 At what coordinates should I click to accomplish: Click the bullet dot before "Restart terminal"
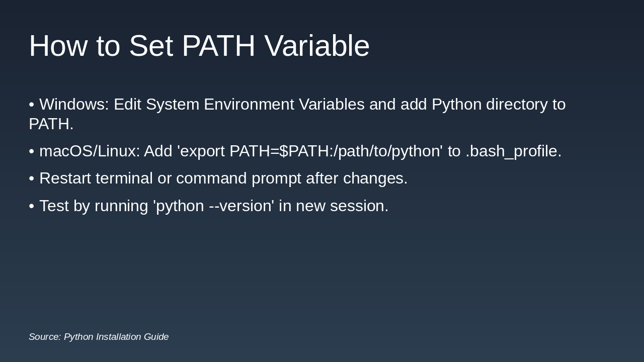click(x=31, y=178)
